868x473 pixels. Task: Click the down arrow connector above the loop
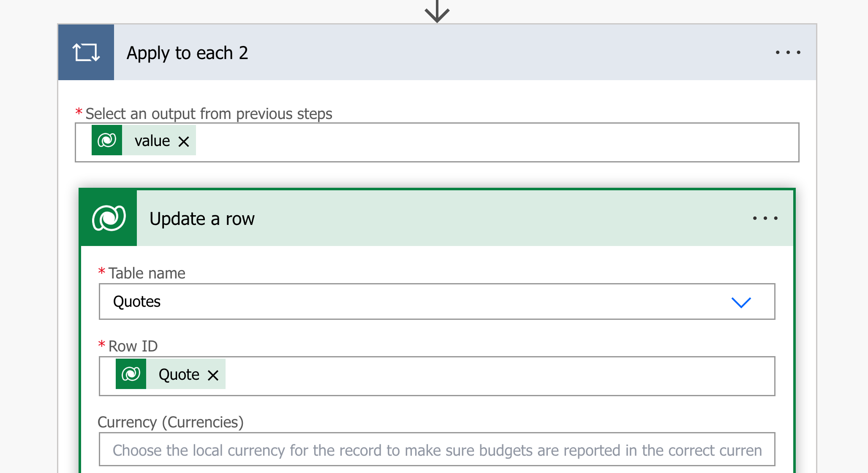pos(437,11)
